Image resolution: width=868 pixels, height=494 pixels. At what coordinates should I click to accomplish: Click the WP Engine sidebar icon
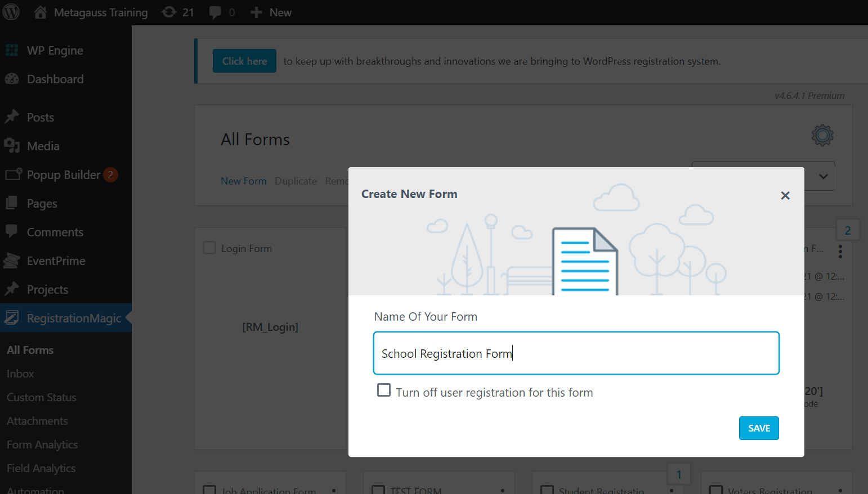(x=12, y=51)
